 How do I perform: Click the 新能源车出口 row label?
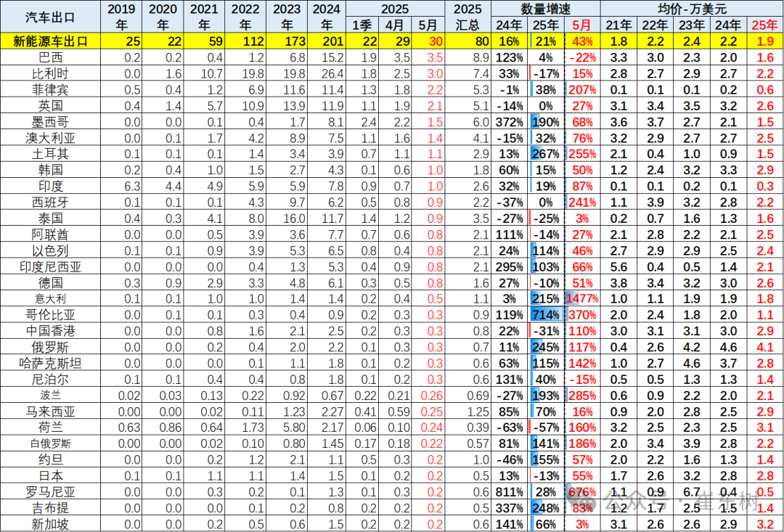coord(50,41)
